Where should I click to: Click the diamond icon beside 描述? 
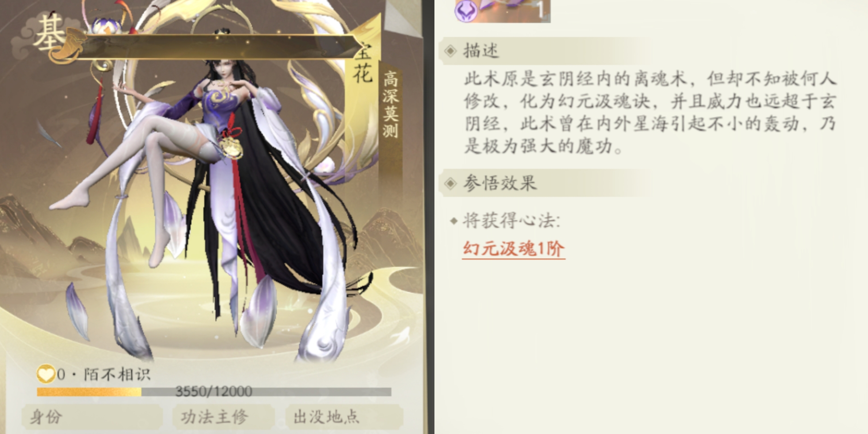point(450,51)
